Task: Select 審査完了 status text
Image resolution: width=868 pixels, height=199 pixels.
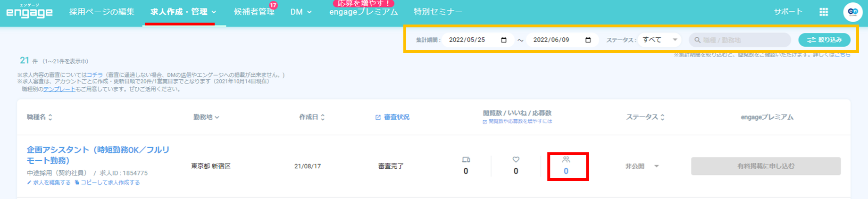Action: click(391, 166)
